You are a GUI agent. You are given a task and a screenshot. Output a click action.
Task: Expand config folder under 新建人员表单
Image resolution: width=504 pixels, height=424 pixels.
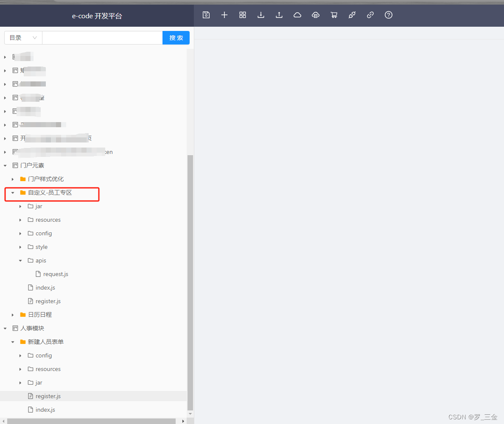[20, 356]
